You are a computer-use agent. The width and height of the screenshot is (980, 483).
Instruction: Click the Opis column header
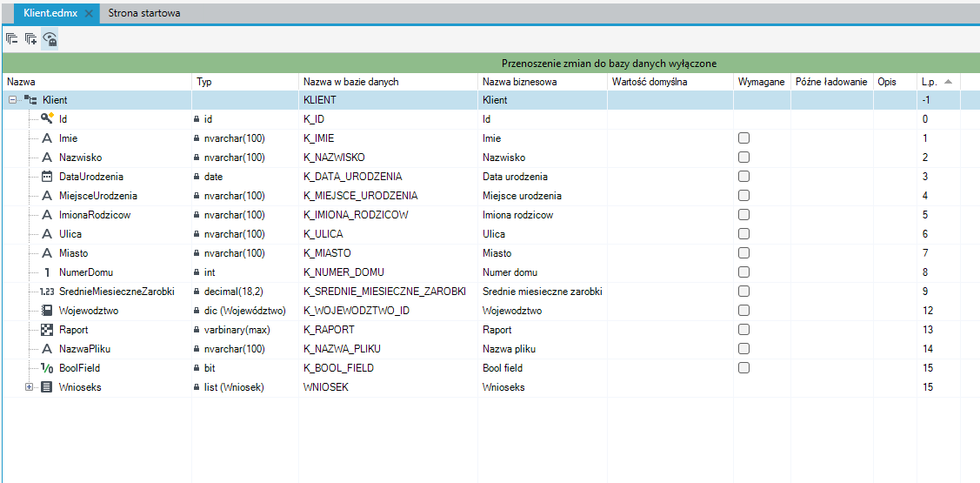895,82
